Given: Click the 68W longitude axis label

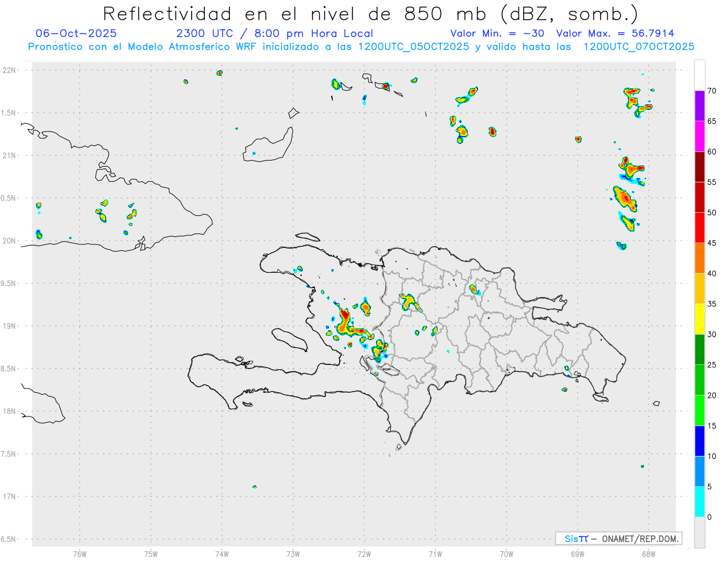Looking at the screenshot, I should click(648, 554).
